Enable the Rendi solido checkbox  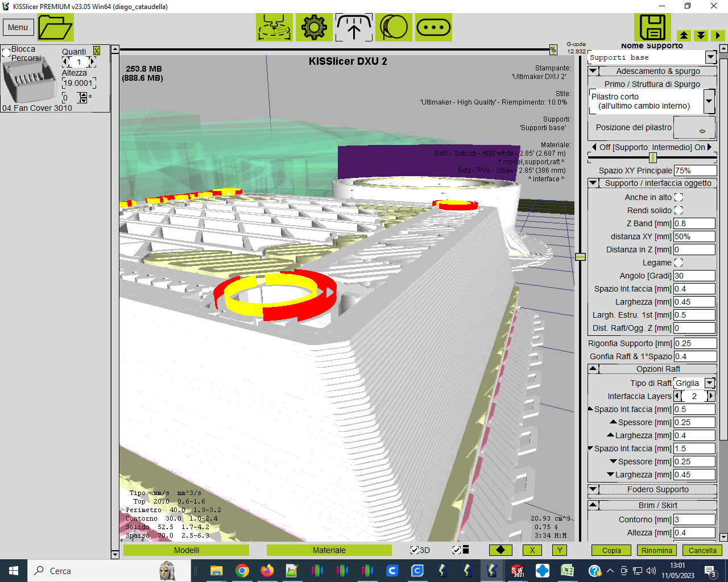[679, 210]
